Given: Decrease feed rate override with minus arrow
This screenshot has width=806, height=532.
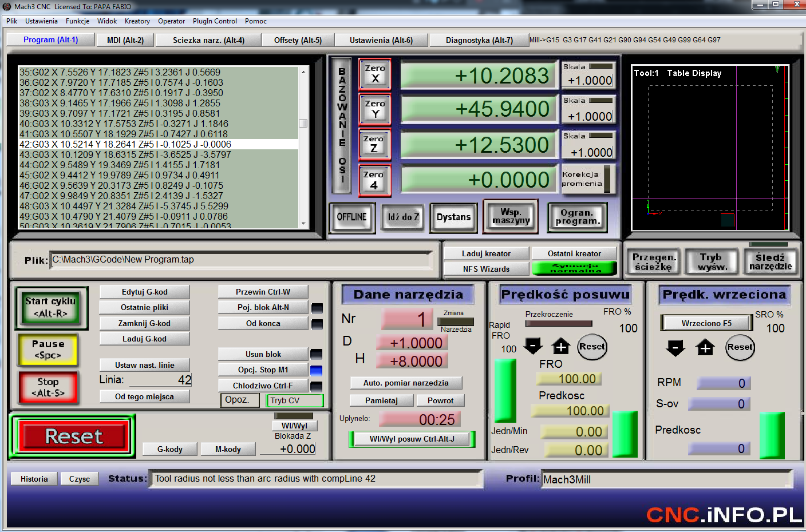Looking at the screenshot, I should click(x=533, y=346).
